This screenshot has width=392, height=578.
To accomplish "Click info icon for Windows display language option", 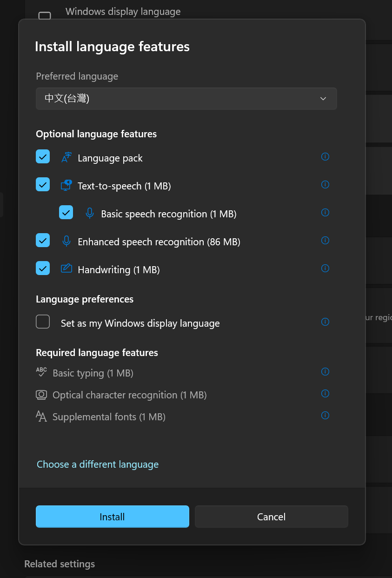I will point(325,322).
